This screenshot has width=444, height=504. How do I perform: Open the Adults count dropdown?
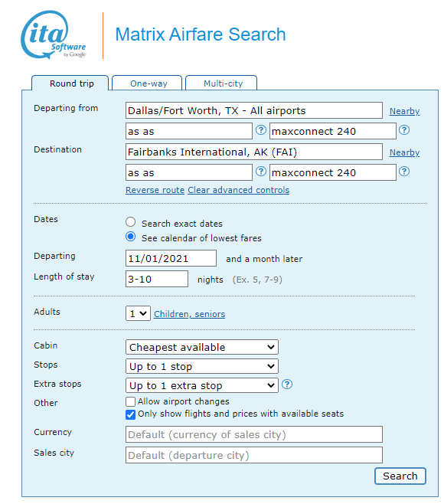138,313
